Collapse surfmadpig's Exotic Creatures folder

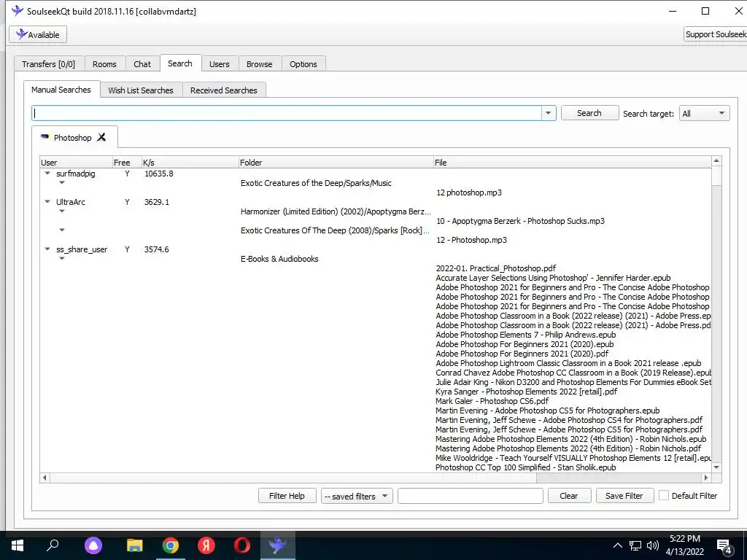pyautogui.click(x=62, y=183)
